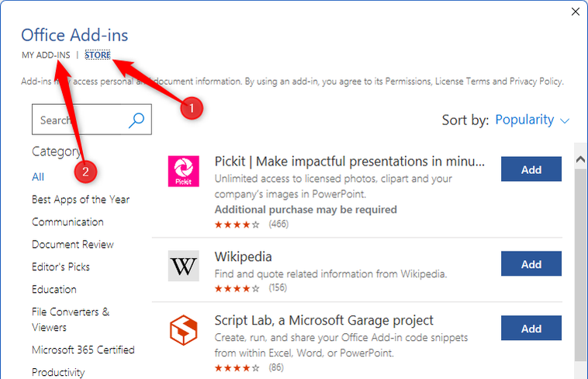This screenshot has height=379, width=588.
Task: Add the Pickit add-in
Action: pyautogui.click(x=531, y=169)
